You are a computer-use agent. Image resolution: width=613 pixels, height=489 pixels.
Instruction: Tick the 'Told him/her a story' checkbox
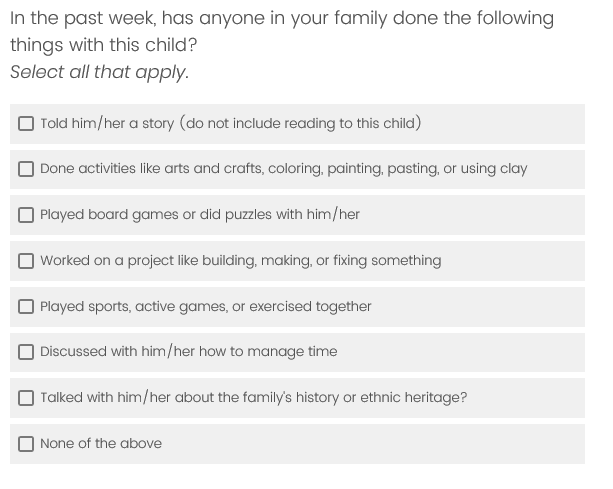(x=26, y=124)
